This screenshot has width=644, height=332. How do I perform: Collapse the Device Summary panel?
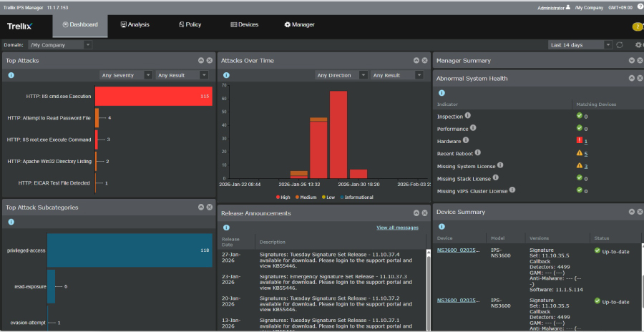pyautogui.click(x=632, y=212)
